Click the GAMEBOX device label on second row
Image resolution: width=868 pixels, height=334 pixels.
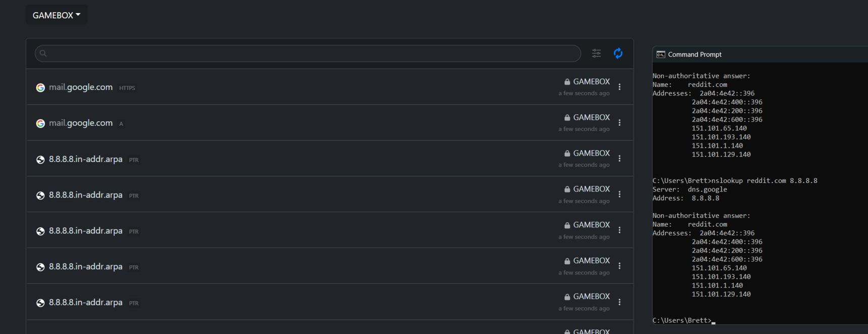(x=591, y=117)
